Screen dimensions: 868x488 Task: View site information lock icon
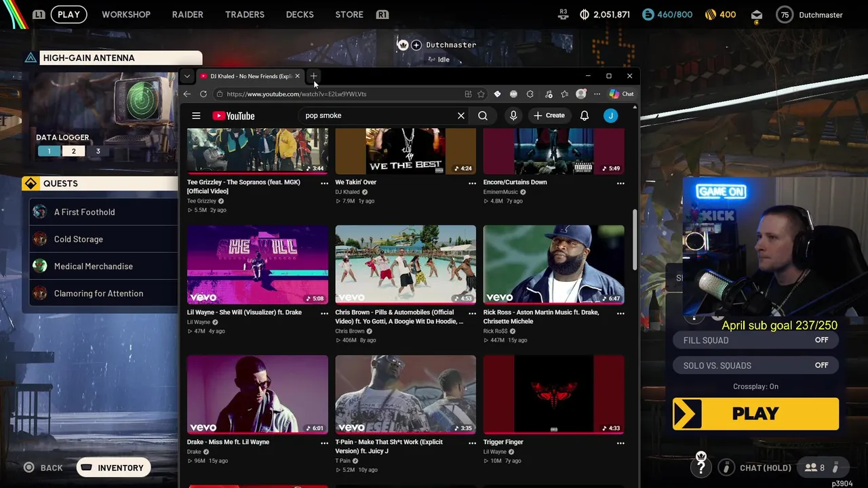pos(219,94)
